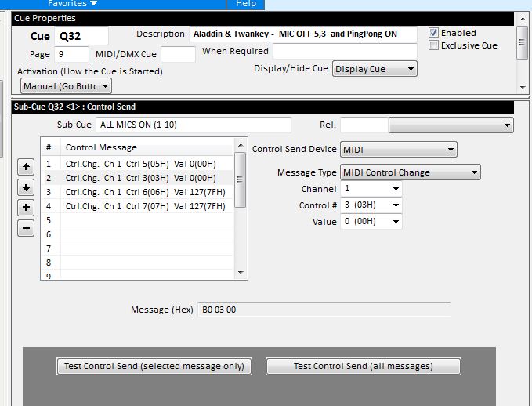The image size is (532, 406).
Task: Click the move message up arrow button
Action: click(x=26, y=167)
